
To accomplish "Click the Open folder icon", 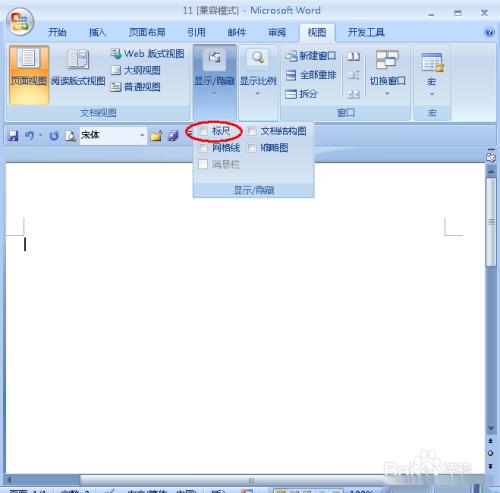I will 156,136.
